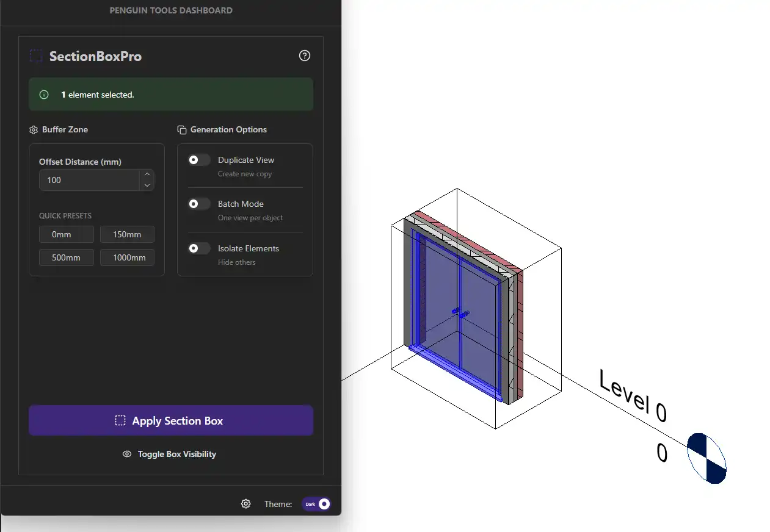Open settings gear beside Theme

click(245, 504)
